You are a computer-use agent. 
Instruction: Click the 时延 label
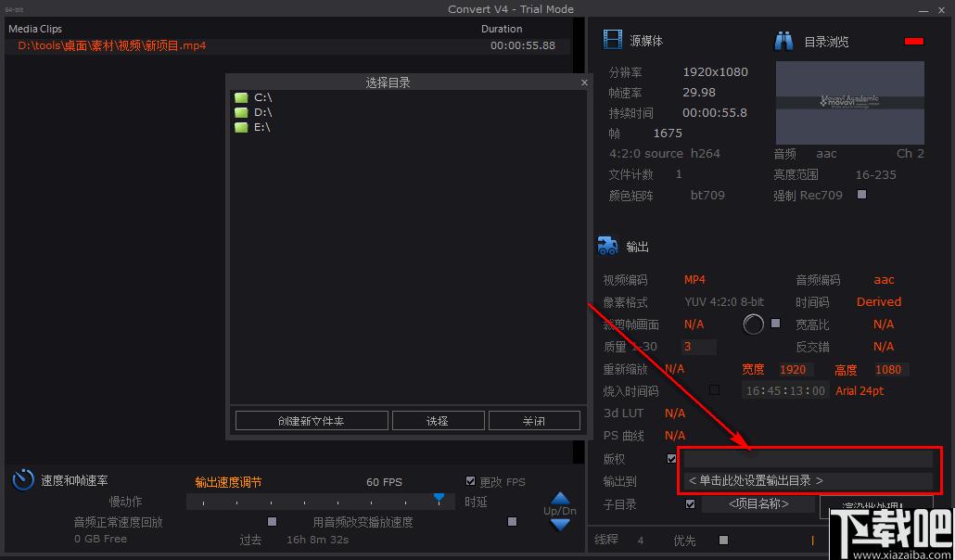pyautogui.click(x=476, y=502)
